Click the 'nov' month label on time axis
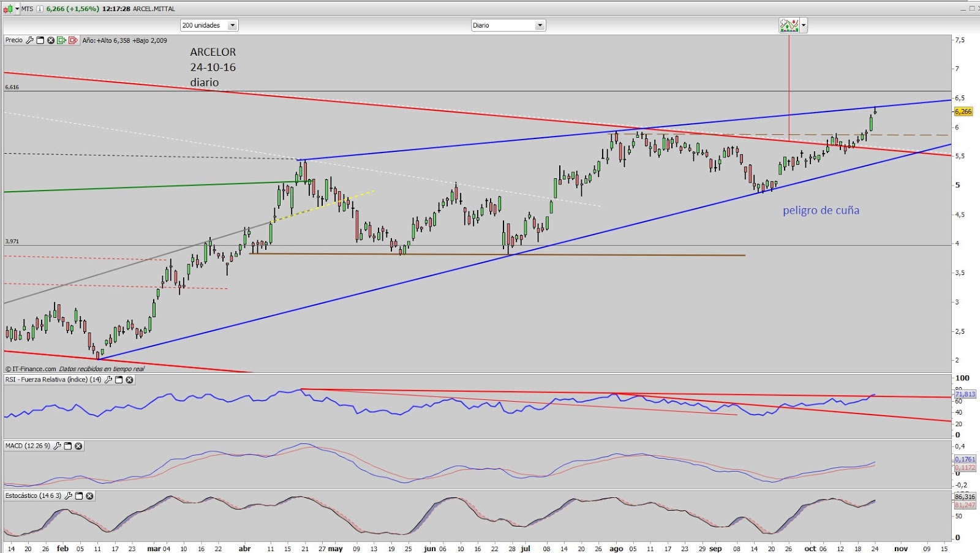Image resolution: width=980 pixels, height=553 pixels. tap(900, 549)
